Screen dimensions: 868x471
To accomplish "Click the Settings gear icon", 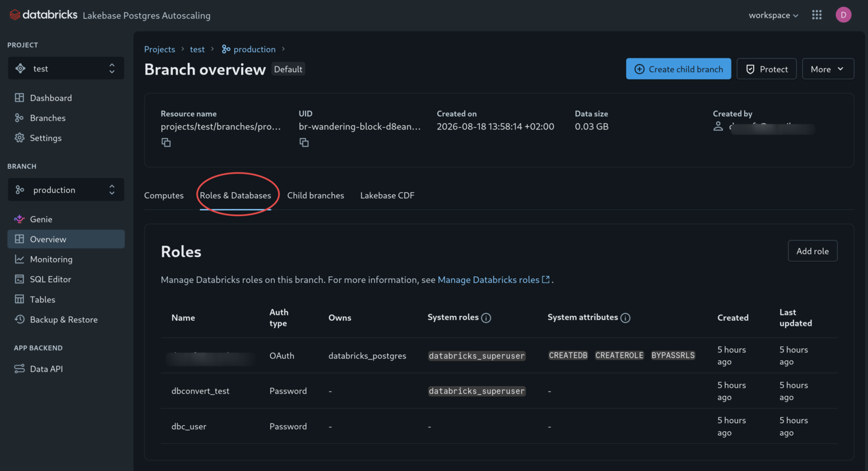I will (x=19, y=138).
